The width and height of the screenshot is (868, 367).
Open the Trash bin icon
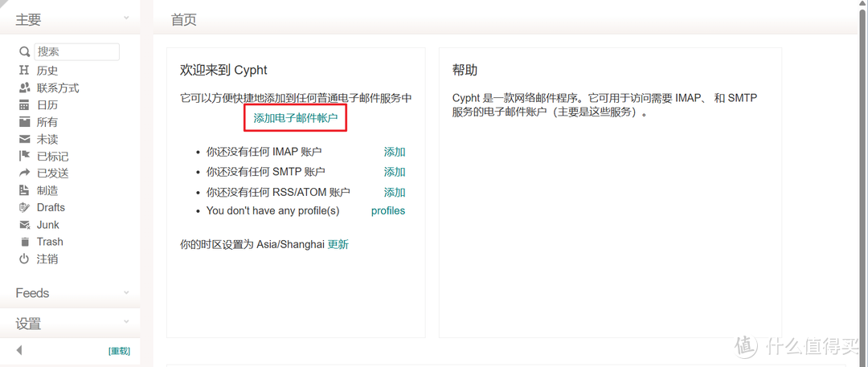pyautogui.click(x=24, y=242)
